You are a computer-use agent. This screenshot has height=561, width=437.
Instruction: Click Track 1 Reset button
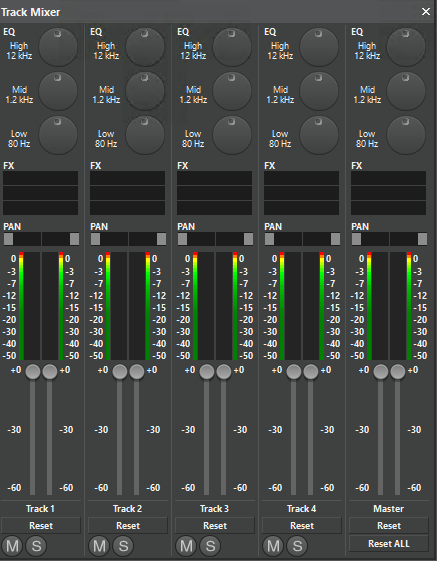[x=41, y=526]
